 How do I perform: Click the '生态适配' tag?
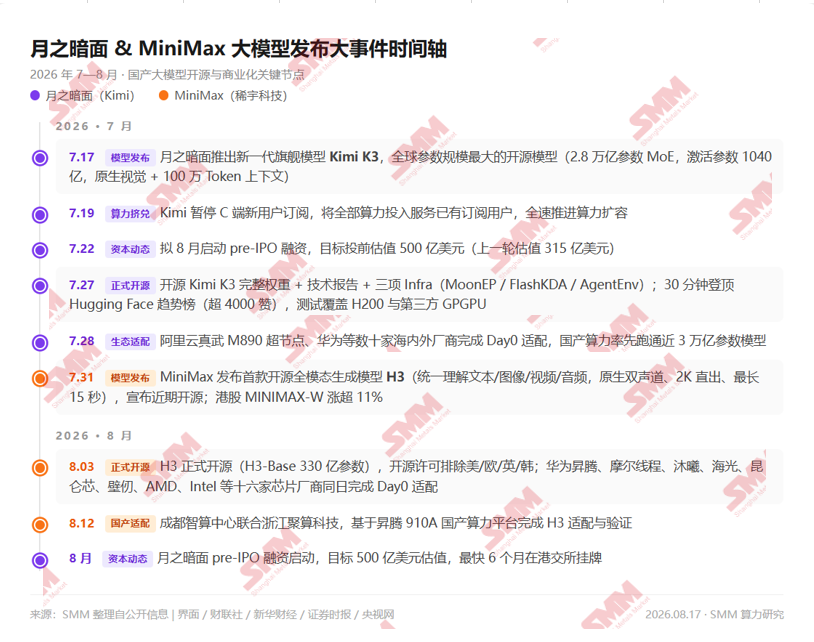pos(130,342)
